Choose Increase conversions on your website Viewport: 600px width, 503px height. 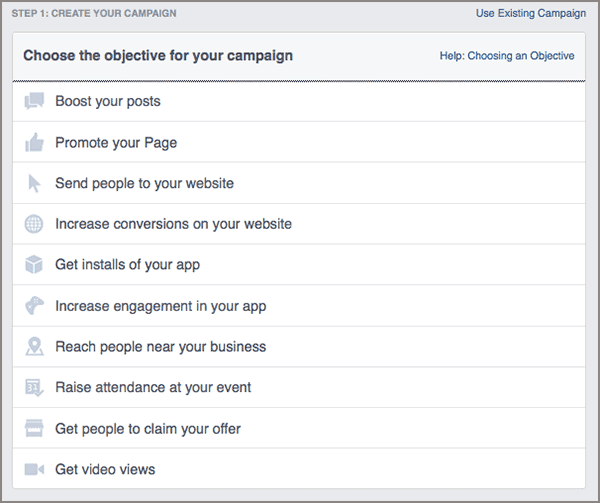tap(173, 224)
